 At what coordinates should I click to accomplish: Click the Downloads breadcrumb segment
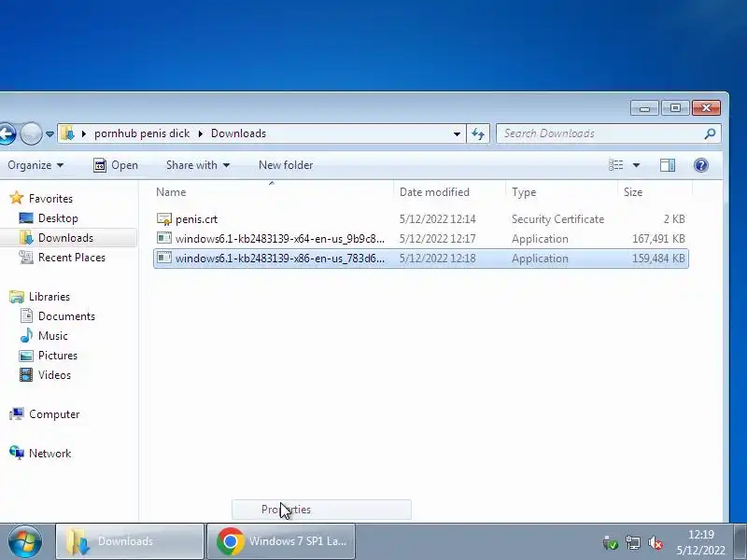tap(238, 133)
